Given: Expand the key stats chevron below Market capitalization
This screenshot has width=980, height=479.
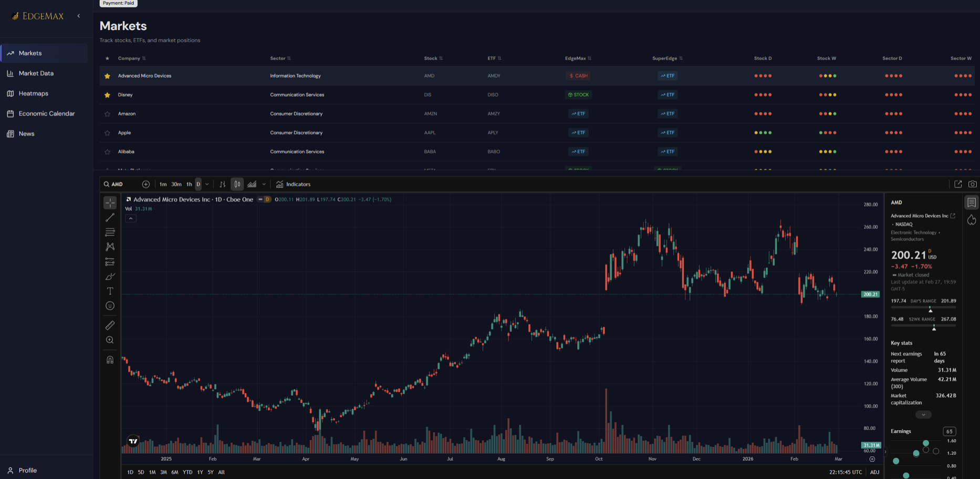Looking at the screenshot, I should pos(923,414).
